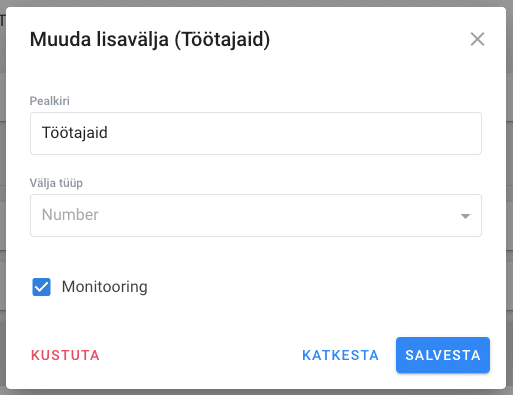Image resolution: width=513 pixels, height=395 pixels.
Task: Dismiss the edit custom field popup
Action: pyautogui.click(x=477, y=39)
